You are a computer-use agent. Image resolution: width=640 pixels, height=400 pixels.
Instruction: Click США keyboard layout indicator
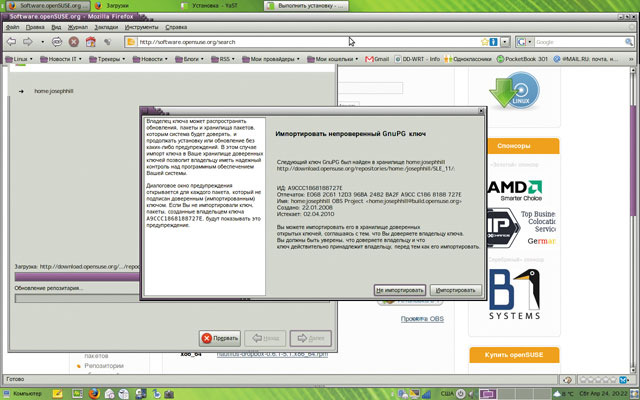pyautogui.click(x=447, y=393)
